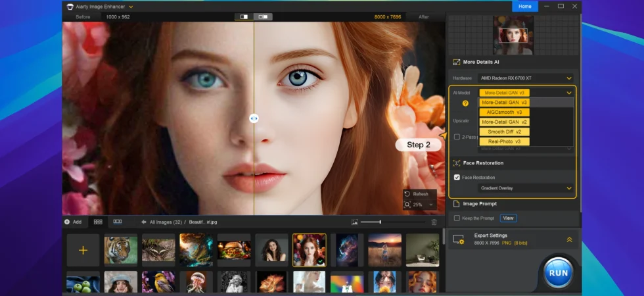
Task: Click the center divider handle on the preview
Action: pyautogui.click(x=254, y=118)
